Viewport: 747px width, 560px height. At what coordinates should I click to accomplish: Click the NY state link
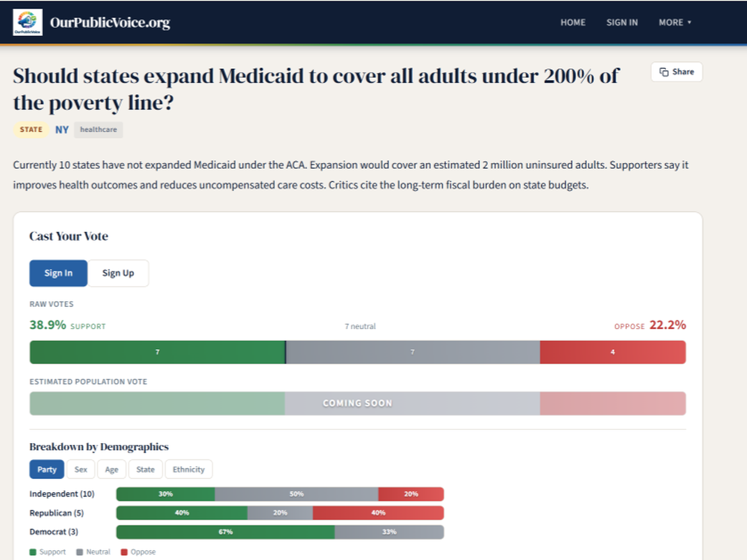(62, 129)
